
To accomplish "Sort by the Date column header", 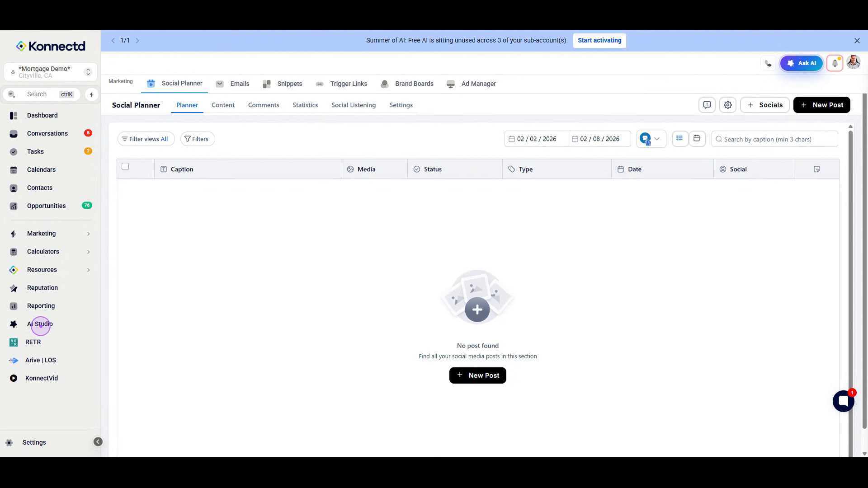I will point(662,169).
